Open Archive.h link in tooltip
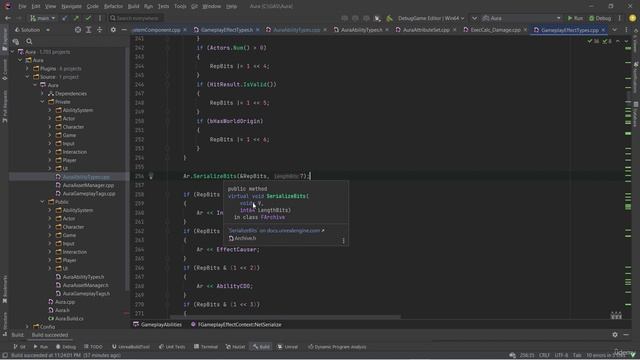The image size is (640, 360). click(x=245, y=238)
